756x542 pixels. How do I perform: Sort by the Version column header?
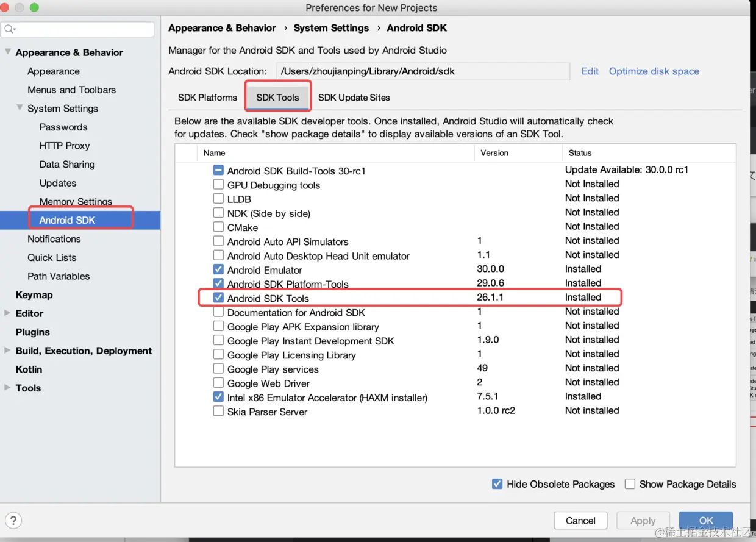pos(518,153)
